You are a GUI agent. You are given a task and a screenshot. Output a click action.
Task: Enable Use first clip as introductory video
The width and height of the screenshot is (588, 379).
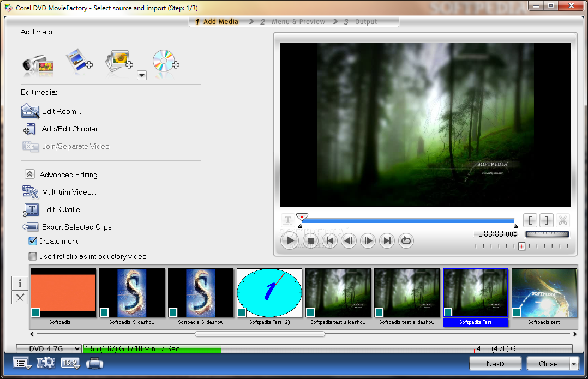coord(33,256)
